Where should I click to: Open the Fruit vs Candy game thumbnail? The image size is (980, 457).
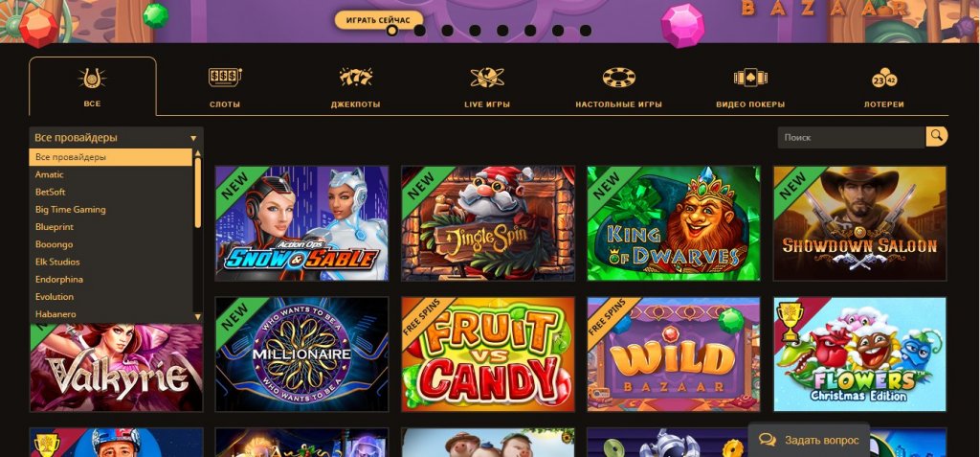488,354
